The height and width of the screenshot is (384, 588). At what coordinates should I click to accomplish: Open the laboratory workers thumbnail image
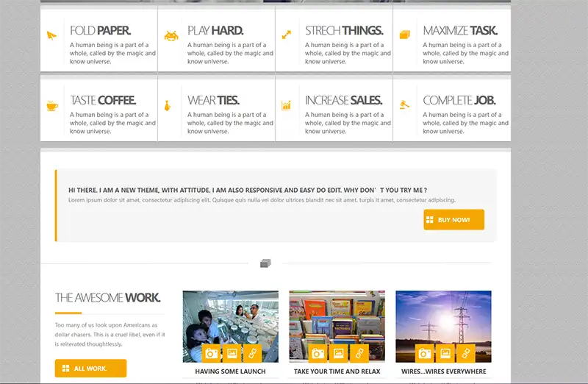point(230,316)
